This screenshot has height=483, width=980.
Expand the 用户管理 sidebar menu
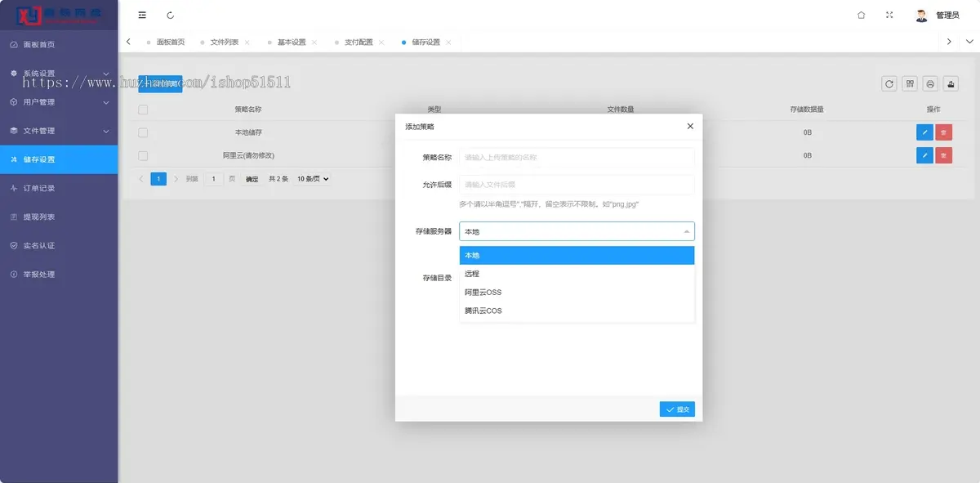tap(59, 102)
